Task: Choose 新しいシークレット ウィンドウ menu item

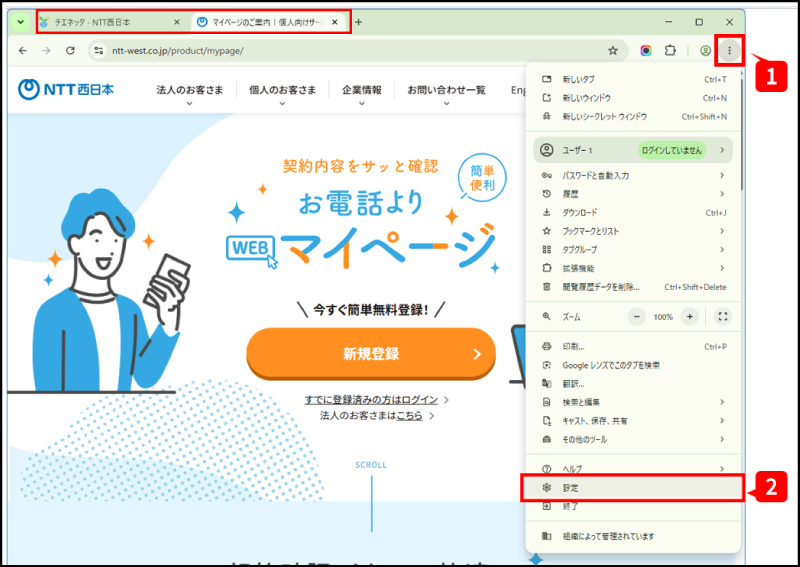Action: 633,116
